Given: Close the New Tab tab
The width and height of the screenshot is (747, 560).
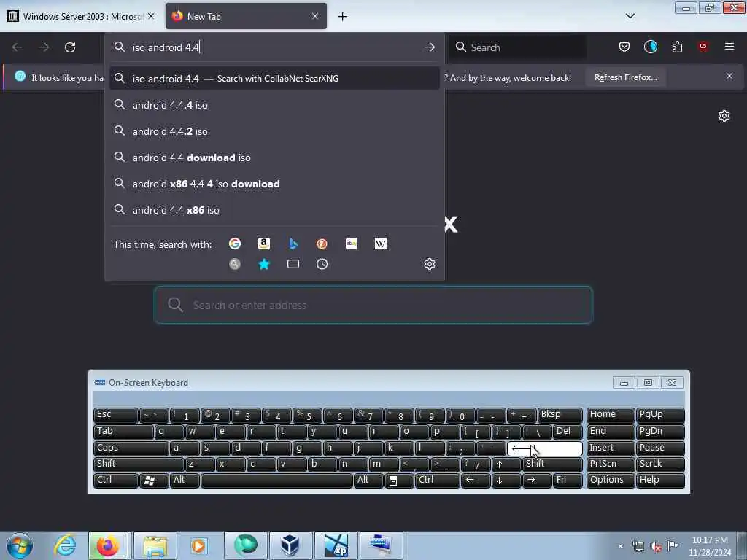Looking at the screenshot, I should 315,16.
